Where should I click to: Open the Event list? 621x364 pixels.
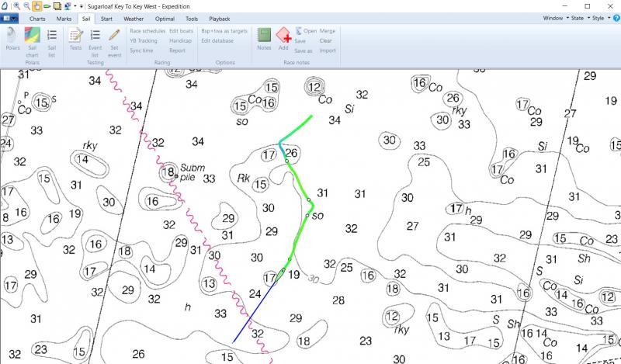pos(95,39)
